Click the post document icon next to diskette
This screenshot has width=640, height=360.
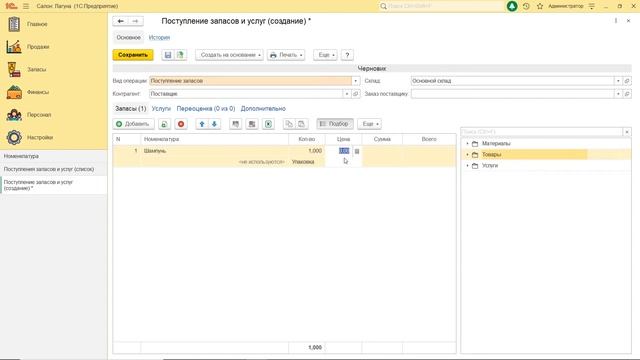coord(180,55)
